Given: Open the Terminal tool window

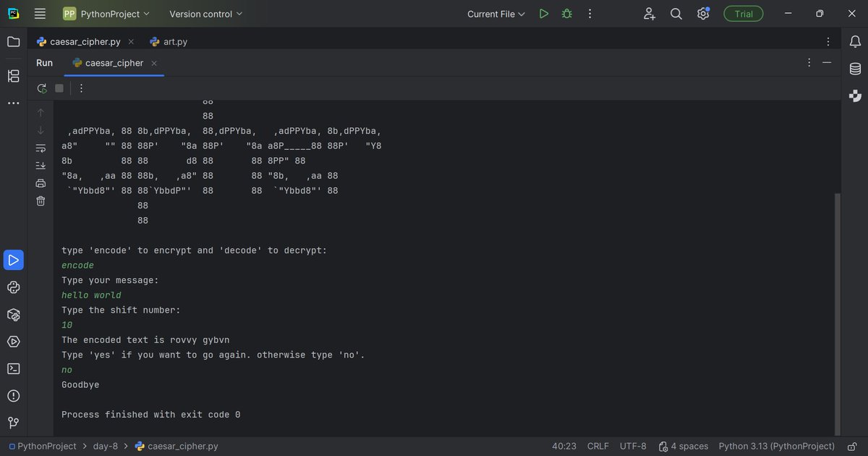Looking at the screenshot, I should click(x=13, y=368).
